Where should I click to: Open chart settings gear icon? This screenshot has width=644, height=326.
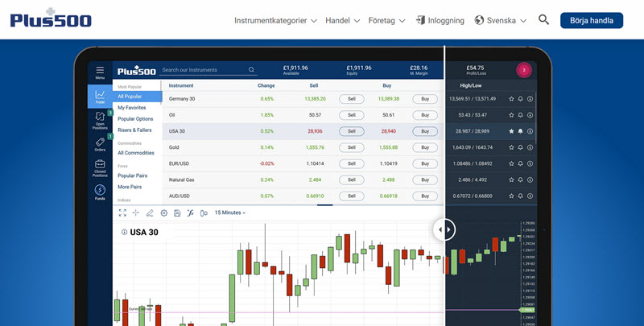(164, 213)
